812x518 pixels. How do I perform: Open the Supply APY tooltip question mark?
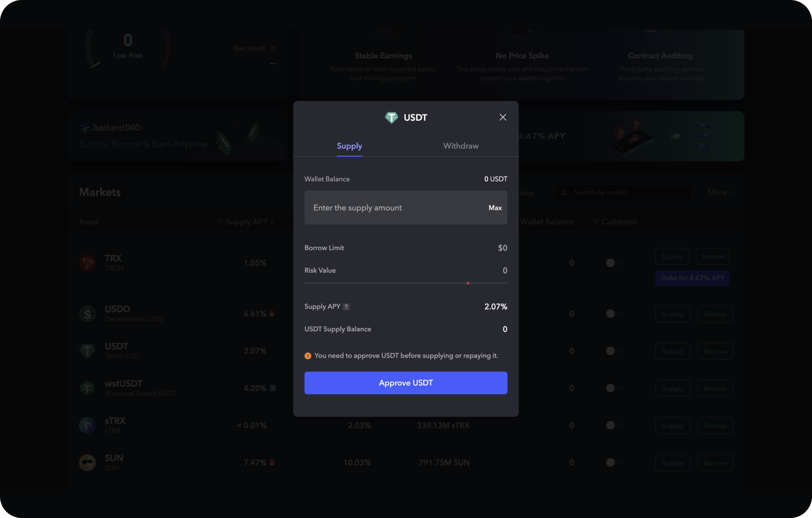click(x=346, y=306)
